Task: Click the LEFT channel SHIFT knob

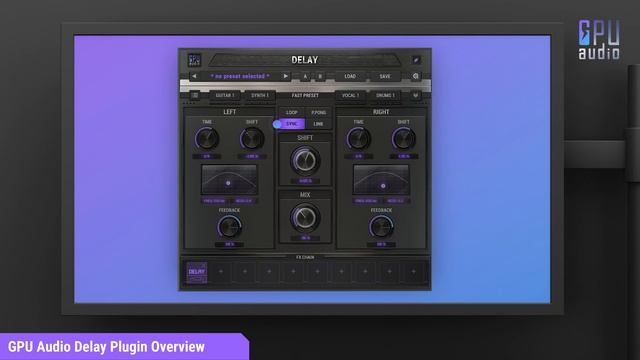Action: click(252, 138)
